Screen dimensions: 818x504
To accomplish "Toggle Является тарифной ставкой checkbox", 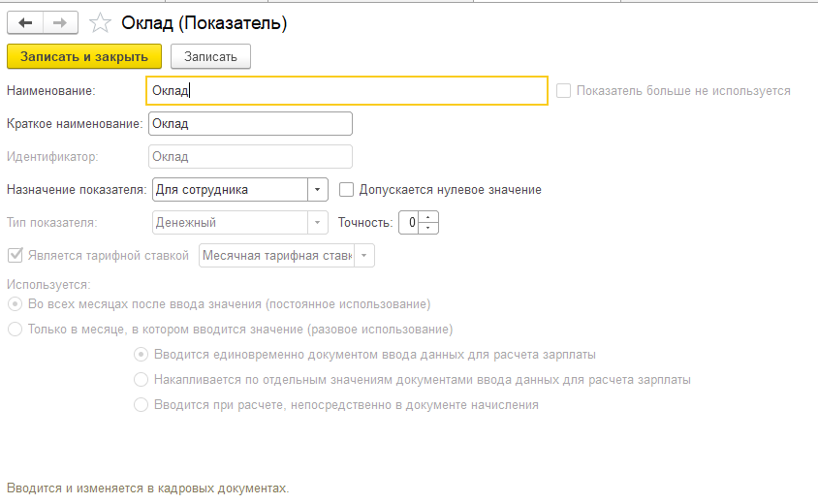I will coord(16,255).
